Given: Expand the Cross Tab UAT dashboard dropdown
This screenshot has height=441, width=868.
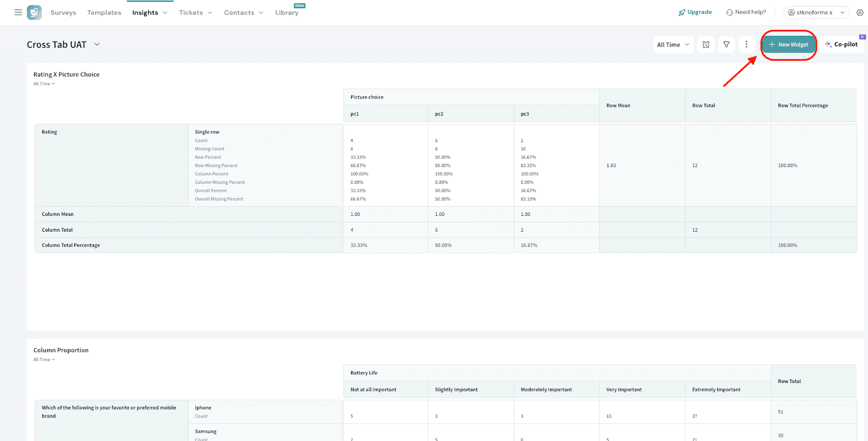Looking at the screenshot, I should click(97, 44).
